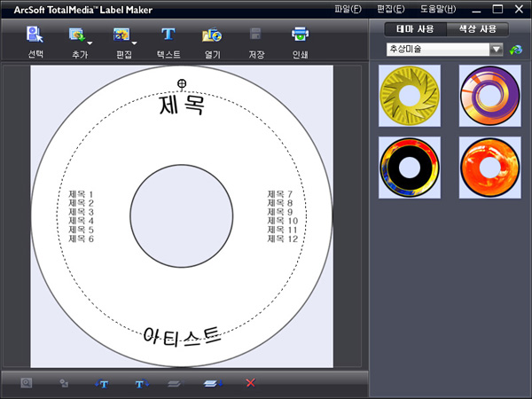532x399 pixels.
Task: Expand the 편집 toolbar dropdown arrow
Action: click(x=134, y=43)
